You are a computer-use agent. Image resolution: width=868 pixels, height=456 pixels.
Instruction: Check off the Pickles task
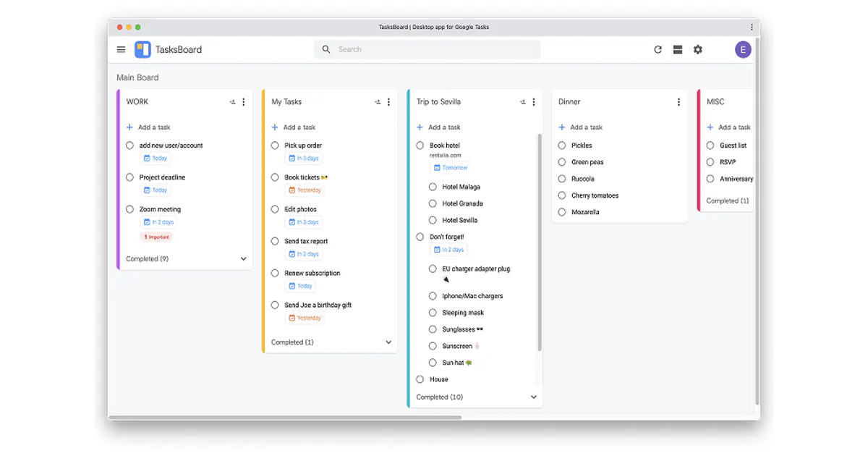click(x=562, y=145)
